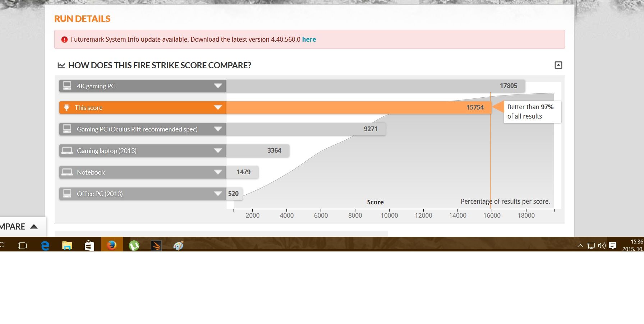Expand the Notebook dropdown arrow
644x324 pixels.
pyautogui.click(x=218, y=172)
